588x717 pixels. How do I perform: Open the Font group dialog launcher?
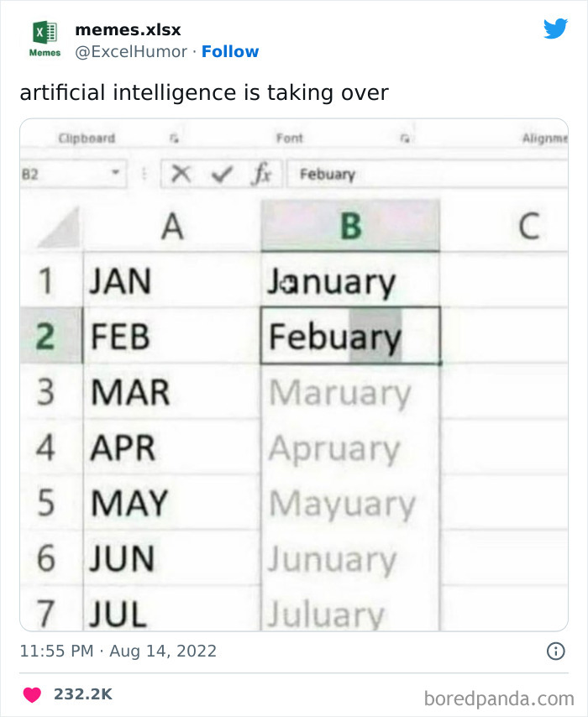click(404, 138)
